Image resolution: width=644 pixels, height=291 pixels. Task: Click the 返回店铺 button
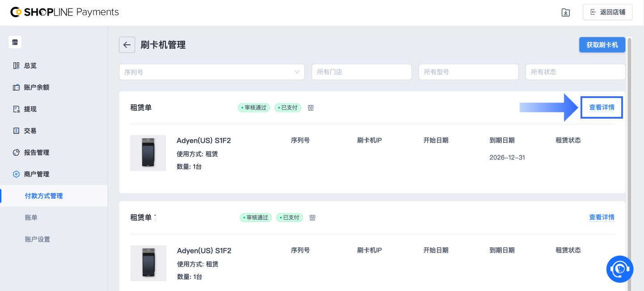coord(607,12)
